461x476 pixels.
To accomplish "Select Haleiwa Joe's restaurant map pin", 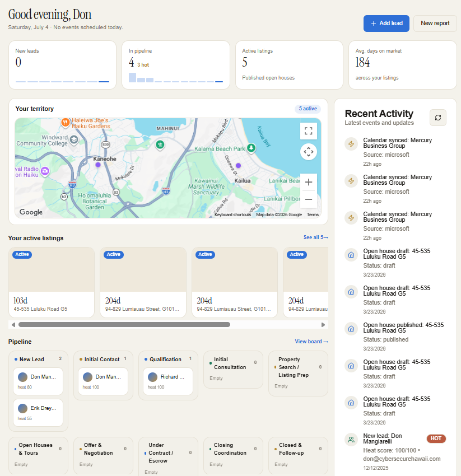I will pos(66,122).
